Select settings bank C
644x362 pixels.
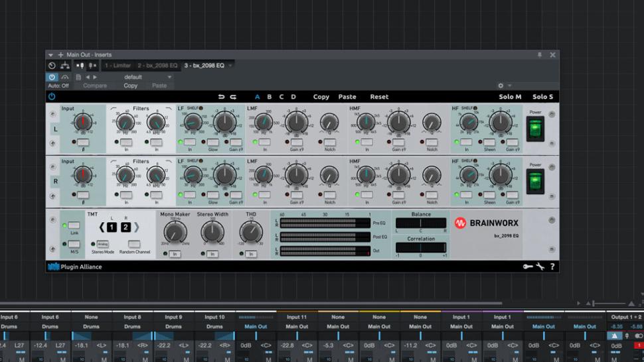[282, 97]
